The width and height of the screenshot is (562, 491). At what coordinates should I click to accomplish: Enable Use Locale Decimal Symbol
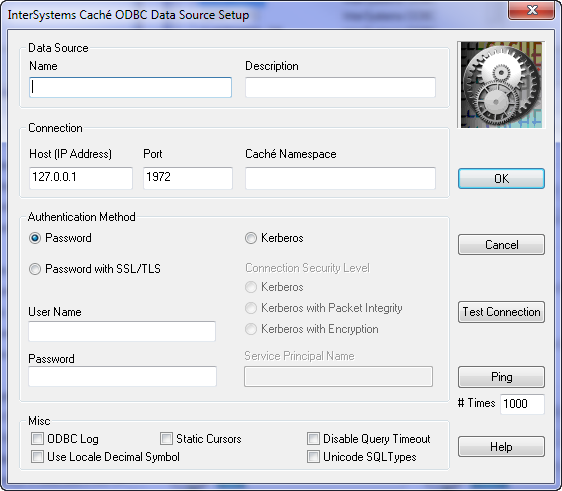coord(37,457)
